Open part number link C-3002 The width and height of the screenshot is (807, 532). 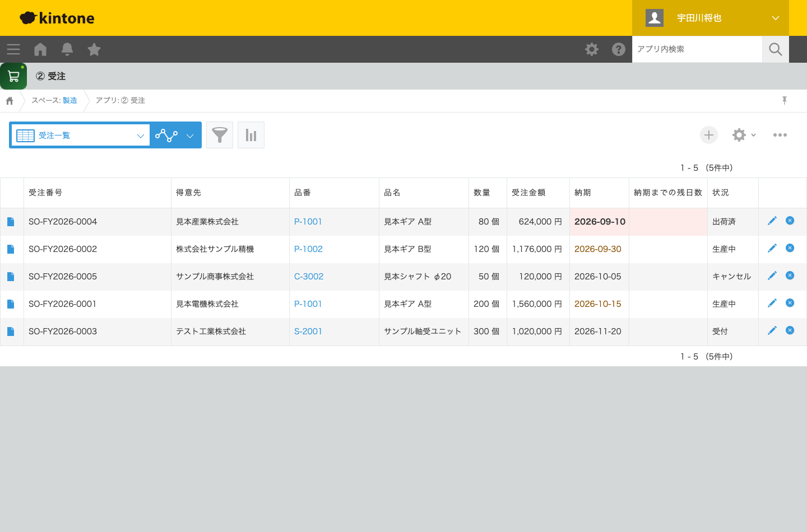[309, 277]
